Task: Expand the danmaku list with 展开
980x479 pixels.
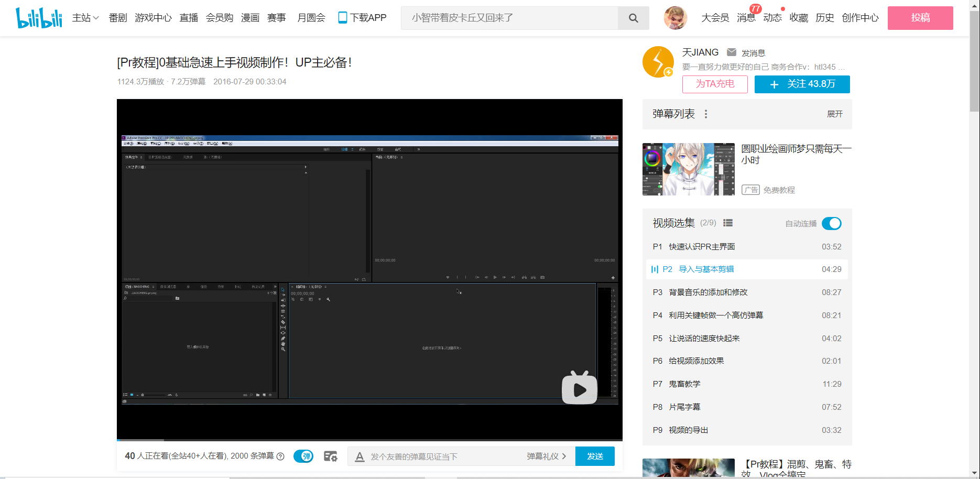Action: (x=834, y=114)
